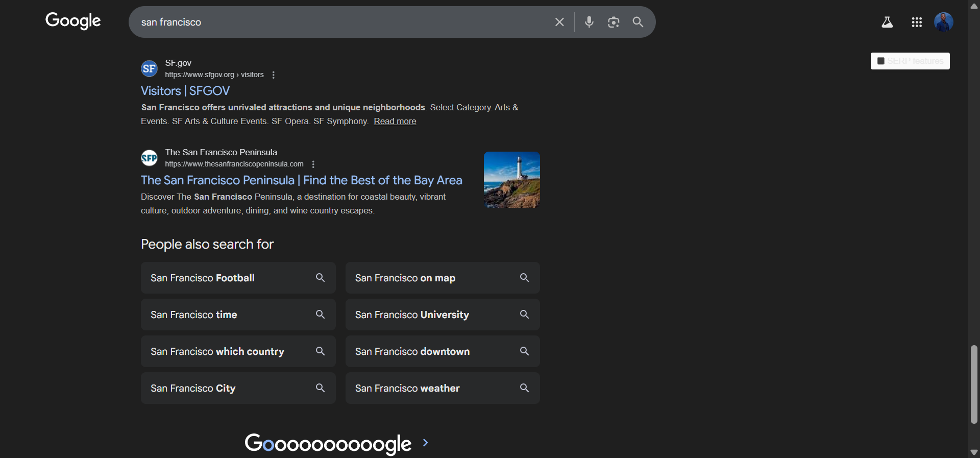Search for San Francisco downtown

[x=443, y=351]
